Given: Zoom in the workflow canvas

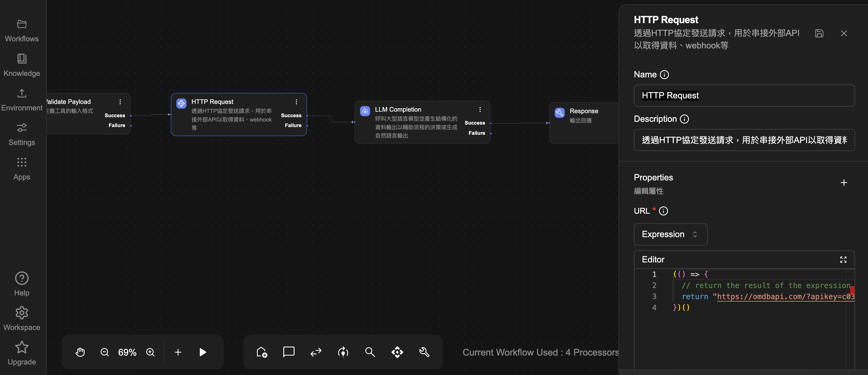Looking at the screenshot, I should 150,352.
